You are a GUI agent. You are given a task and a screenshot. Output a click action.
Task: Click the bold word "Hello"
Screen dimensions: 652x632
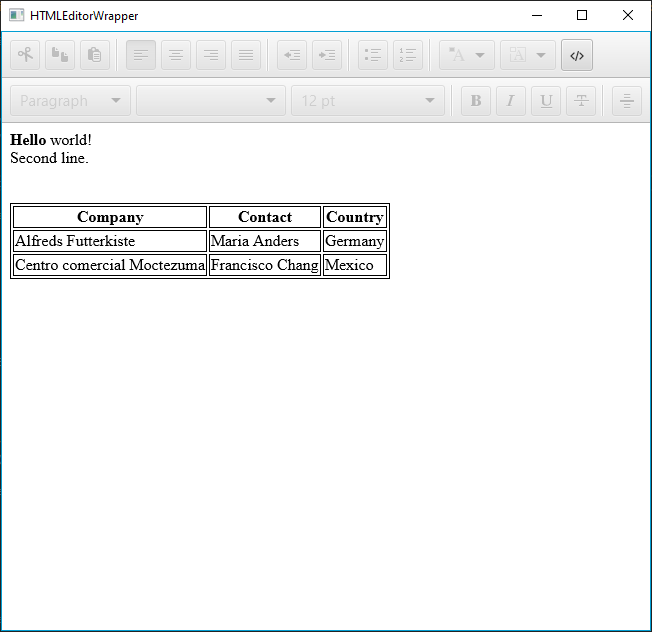point(28,140)
